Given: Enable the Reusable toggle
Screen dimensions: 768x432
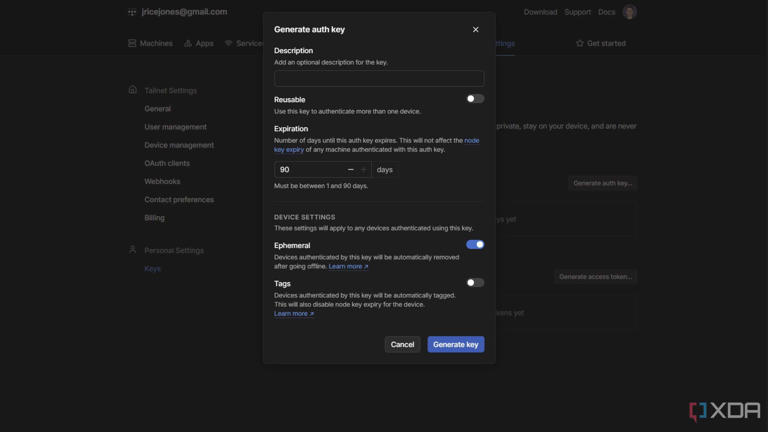Looking at the screenshot, I should point(475,99).
